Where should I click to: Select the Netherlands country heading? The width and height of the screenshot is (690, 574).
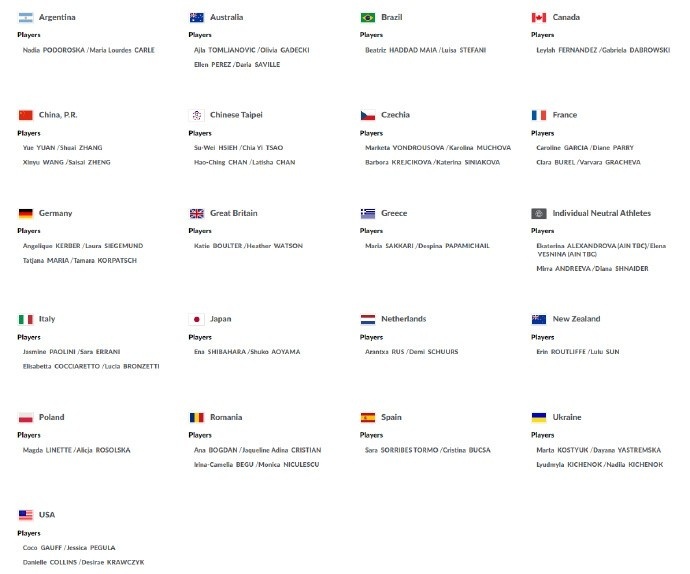coord(404,319)
